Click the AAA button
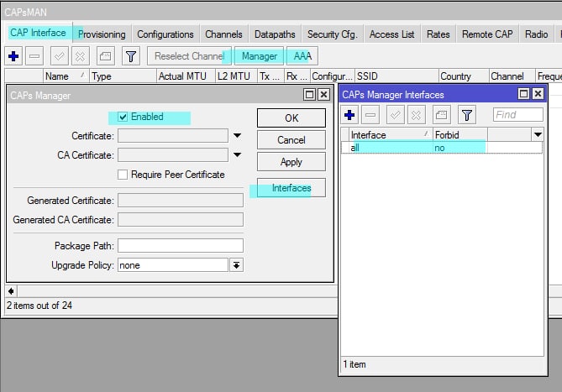The width and height of the screenshot is (562, 392). click(x=302, y=56)
